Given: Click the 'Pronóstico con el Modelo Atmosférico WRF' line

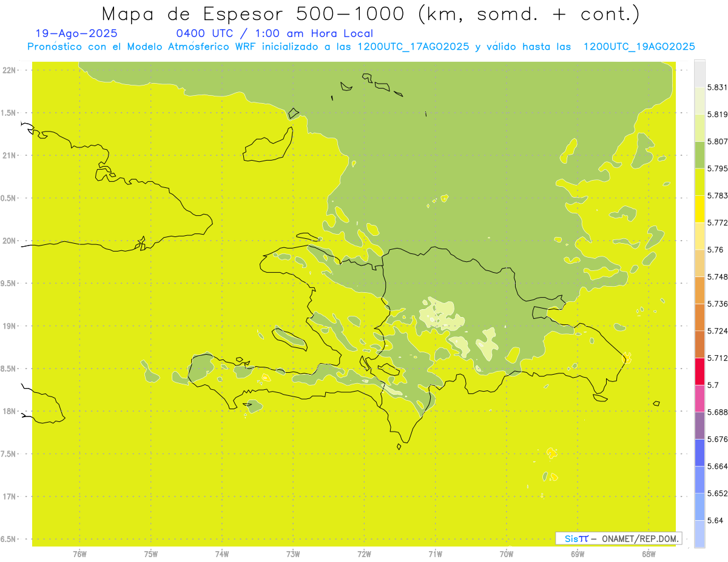Looking at the screenshot, I should (362, 47).
